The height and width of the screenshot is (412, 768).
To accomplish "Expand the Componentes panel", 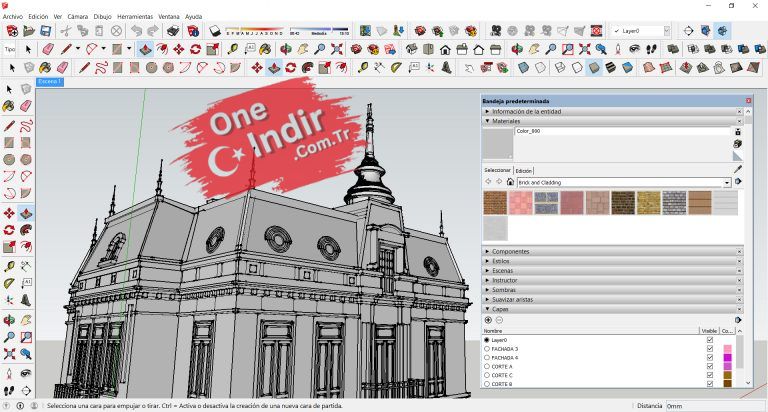I will [613, 251].
